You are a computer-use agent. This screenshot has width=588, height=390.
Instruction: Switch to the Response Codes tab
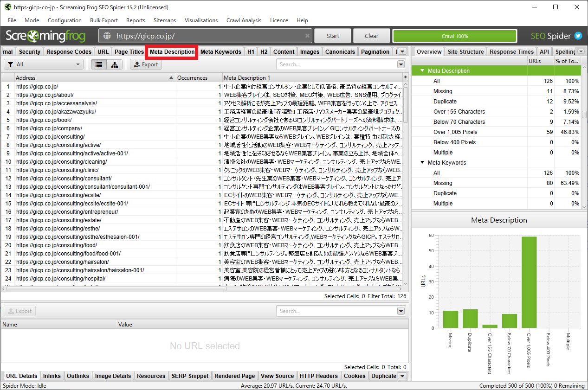point(69,51)
